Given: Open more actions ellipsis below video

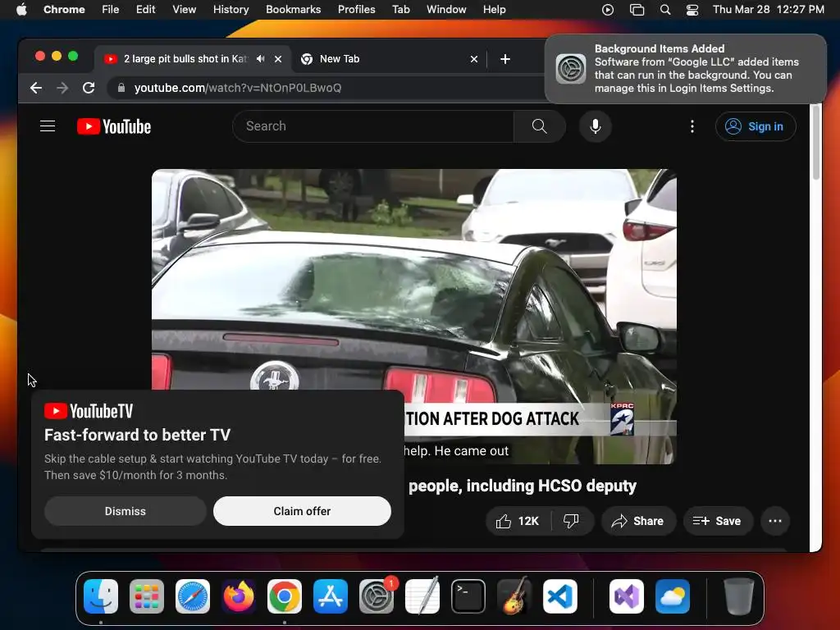Looking at the screenshot, I should point(774,521).
